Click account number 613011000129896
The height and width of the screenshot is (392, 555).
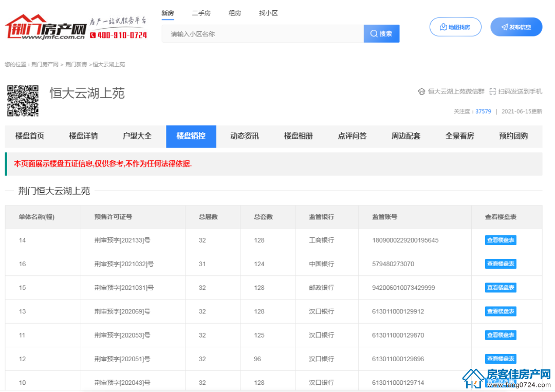tap(398, 359)
